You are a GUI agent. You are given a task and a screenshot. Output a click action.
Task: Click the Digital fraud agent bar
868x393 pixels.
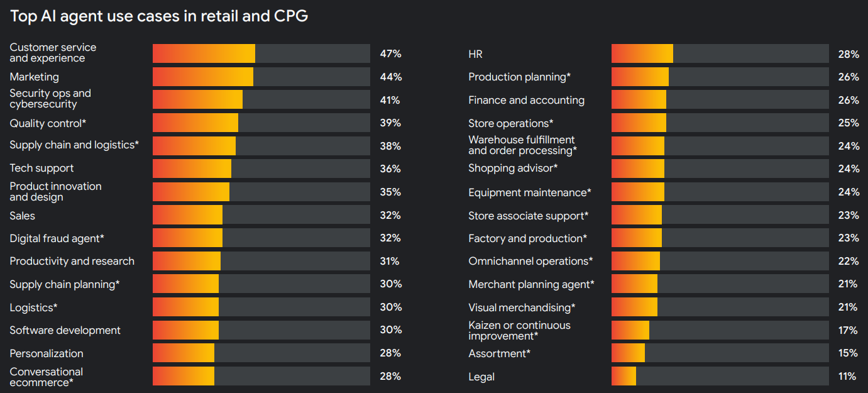click(x=261, y=238)
